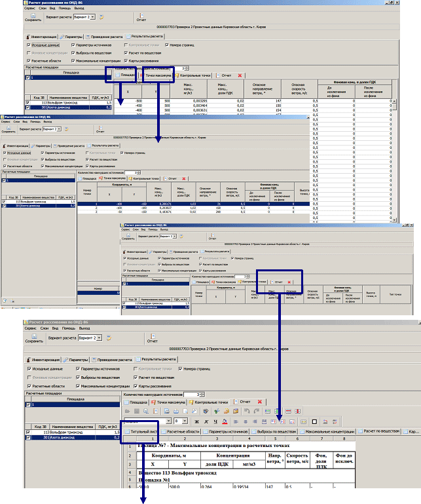The height and width of the screenshot is (504, 421).
Task: Close the Отчет tab with red X in the bottom window
Action: click(260, 402)
